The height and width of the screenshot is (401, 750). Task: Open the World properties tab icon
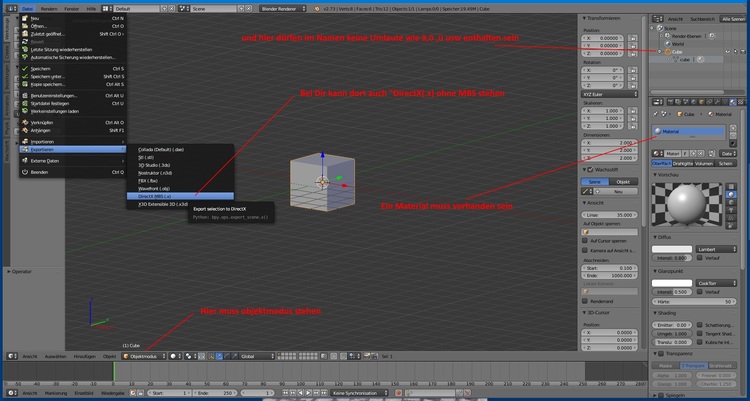tap(694, 101)
